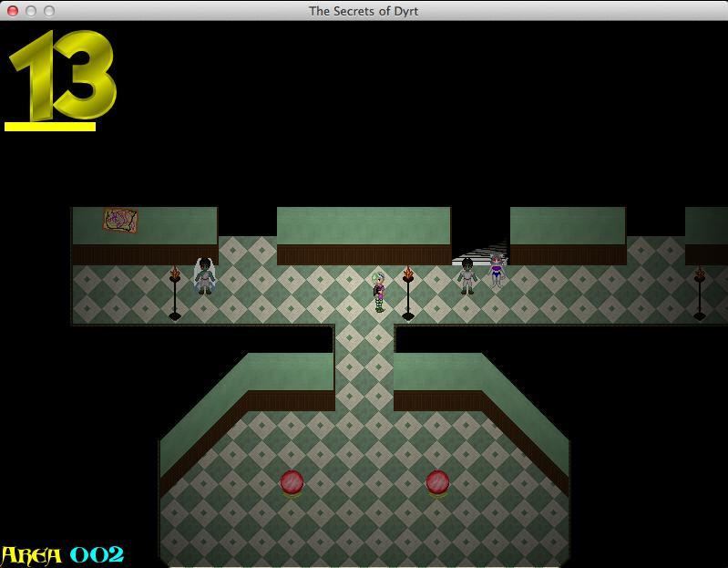728x568 pixels.
Task: Close the game window with the red button
Action: [13, 11]
